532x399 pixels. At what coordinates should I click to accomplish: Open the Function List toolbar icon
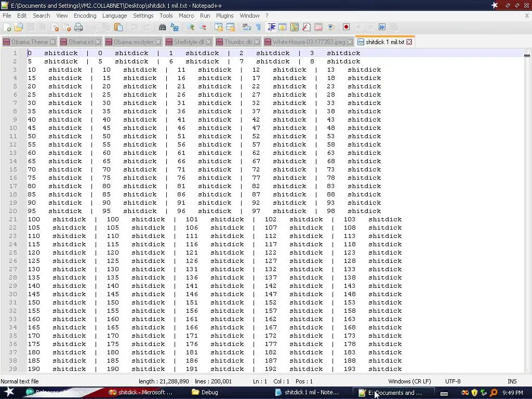(307, 27)
